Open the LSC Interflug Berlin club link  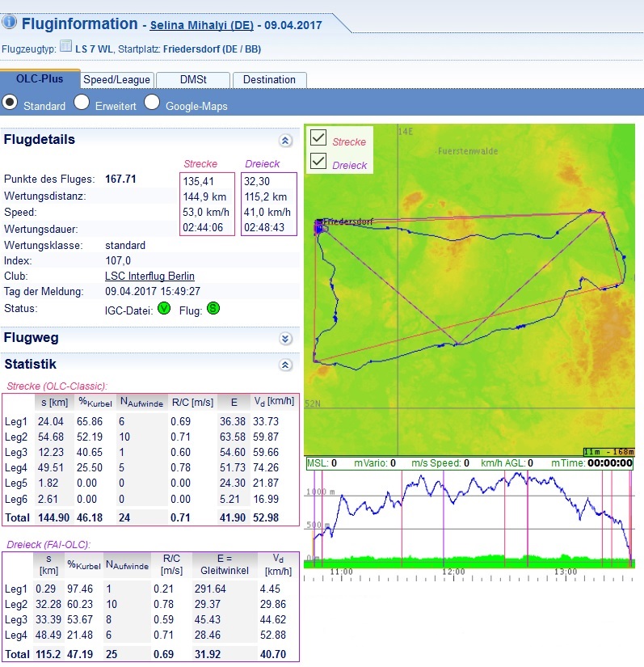[149, 276]
